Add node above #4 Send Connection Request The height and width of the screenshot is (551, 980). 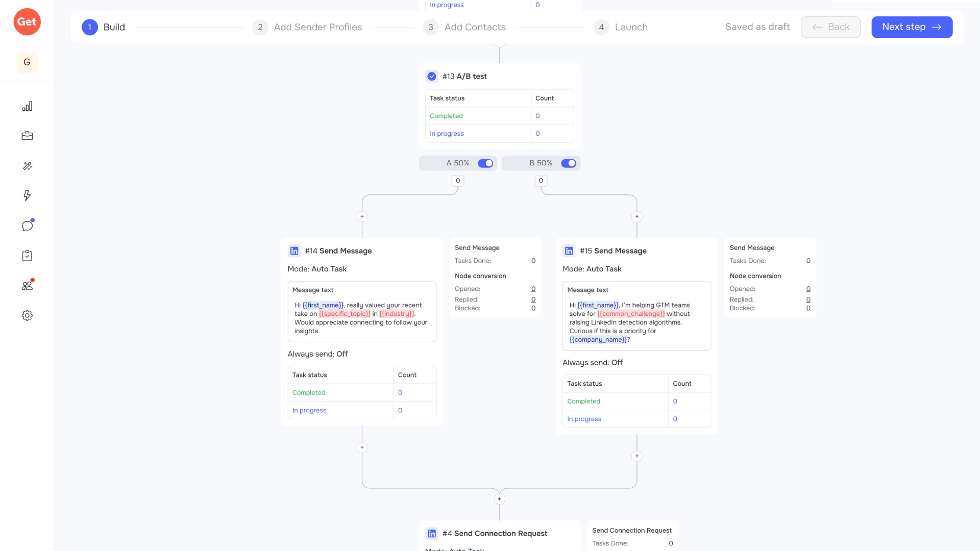point(499,499)
